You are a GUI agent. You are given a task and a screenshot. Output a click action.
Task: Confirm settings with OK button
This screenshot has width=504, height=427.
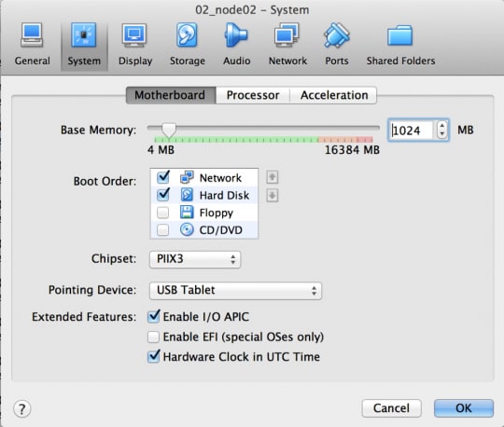click(464, 408)
